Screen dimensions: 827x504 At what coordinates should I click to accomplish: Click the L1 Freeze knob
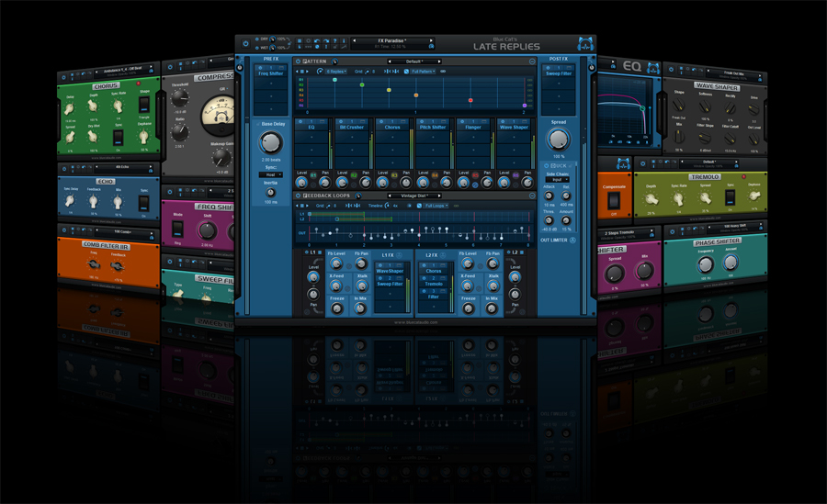tap(336, 309)
